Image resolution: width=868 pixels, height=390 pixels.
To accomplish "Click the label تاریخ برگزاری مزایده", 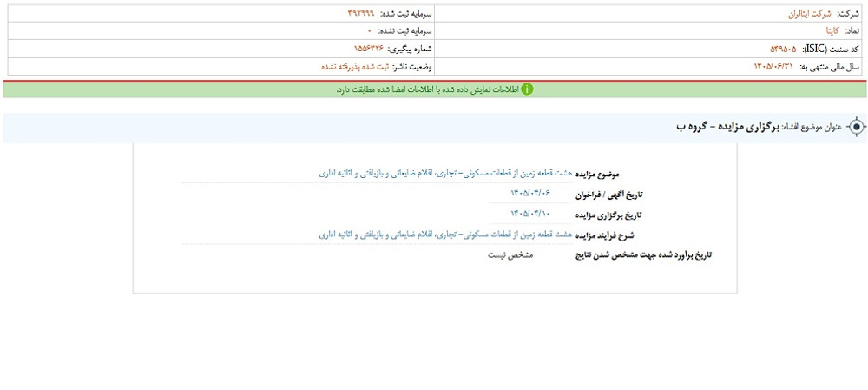I will tap(608, 215).
